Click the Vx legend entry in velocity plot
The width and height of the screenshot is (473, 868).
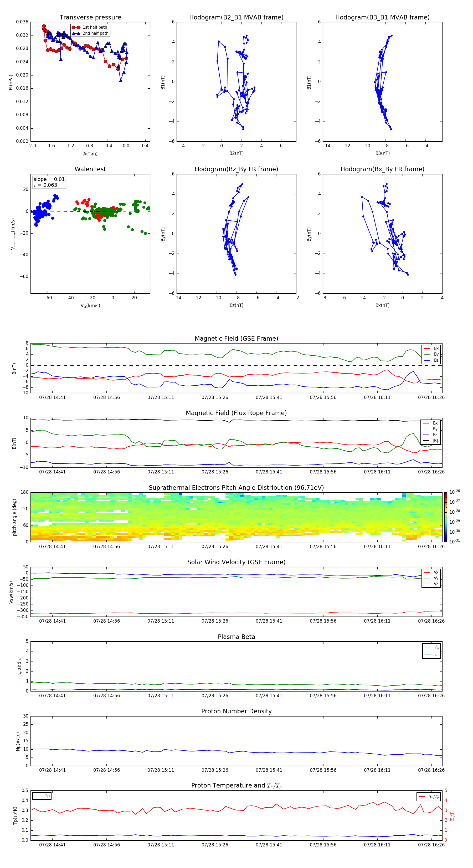coord(431,573)
